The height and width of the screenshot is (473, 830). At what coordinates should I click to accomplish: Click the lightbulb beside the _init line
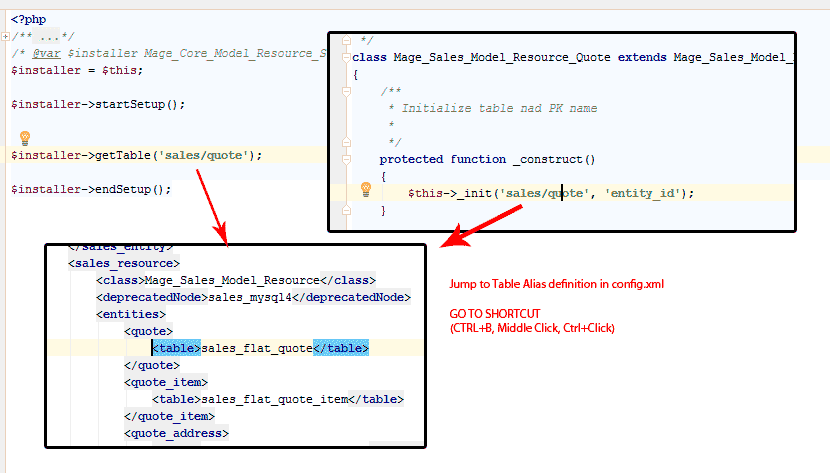tap(366, 189)
